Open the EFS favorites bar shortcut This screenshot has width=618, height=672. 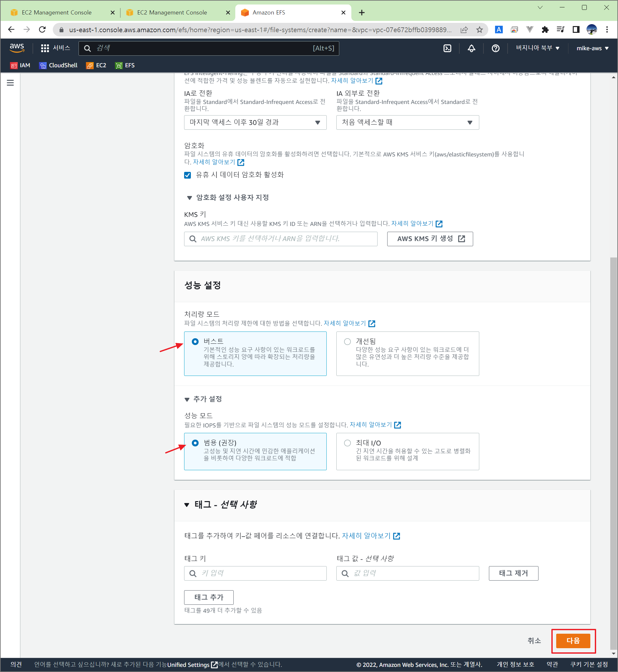[125, 66]
